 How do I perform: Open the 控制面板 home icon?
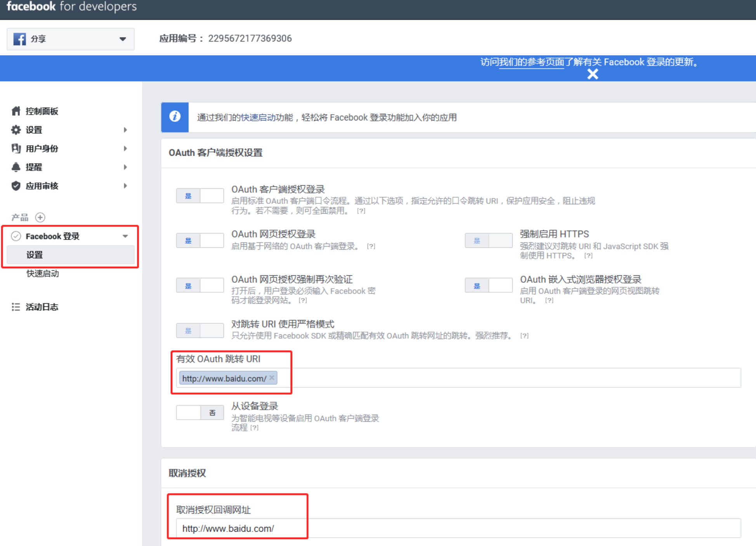click(16, 111)
